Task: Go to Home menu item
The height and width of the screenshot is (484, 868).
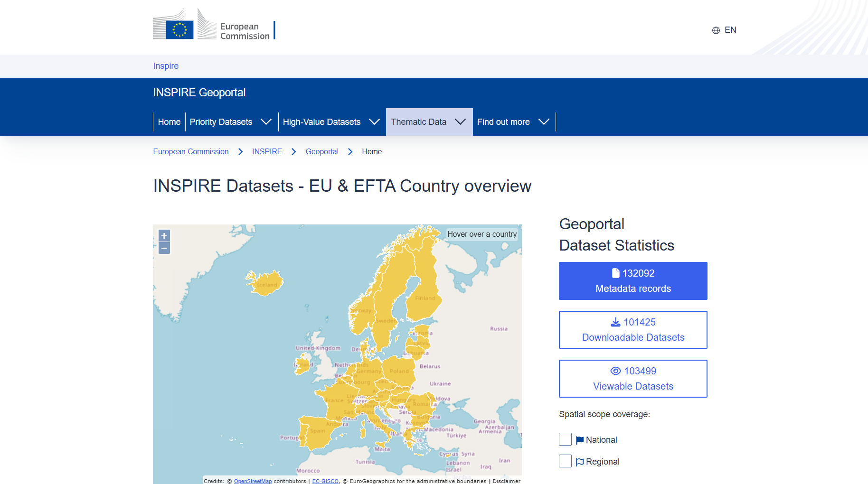Action: pos(169,122)
